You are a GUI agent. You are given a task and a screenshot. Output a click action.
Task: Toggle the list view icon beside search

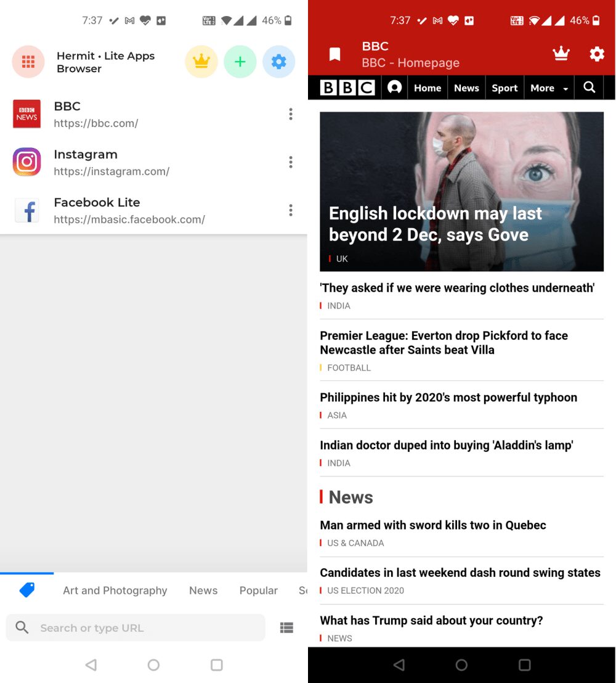coord(286,628)
